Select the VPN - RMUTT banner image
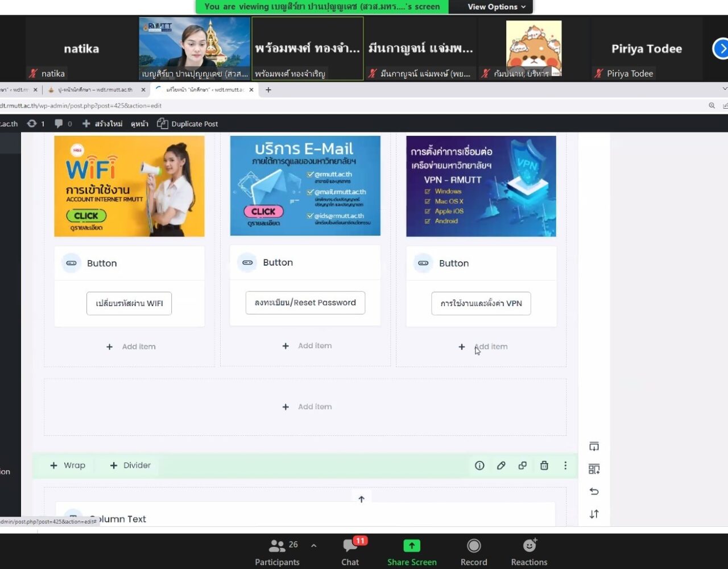The image size is (728, 569). coord(481,186)
